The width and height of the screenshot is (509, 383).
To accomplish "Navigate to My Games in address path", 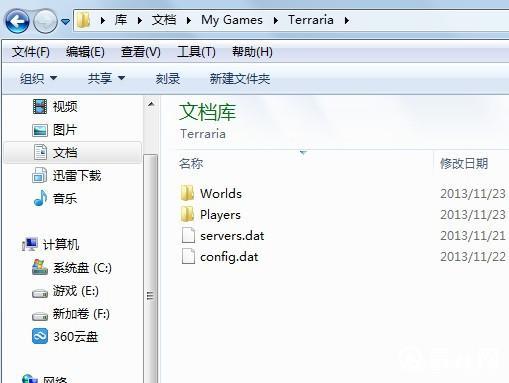I will [232, 20].
